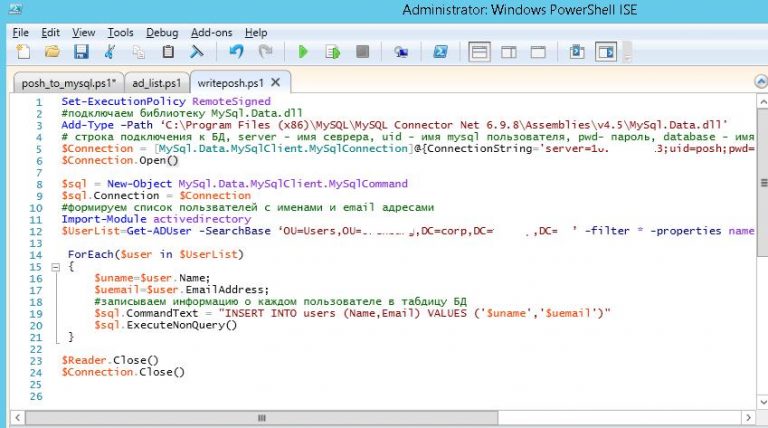Click the New script toolbar icon
This screenshot has width=768, height=428.
(x=23, y=52)
